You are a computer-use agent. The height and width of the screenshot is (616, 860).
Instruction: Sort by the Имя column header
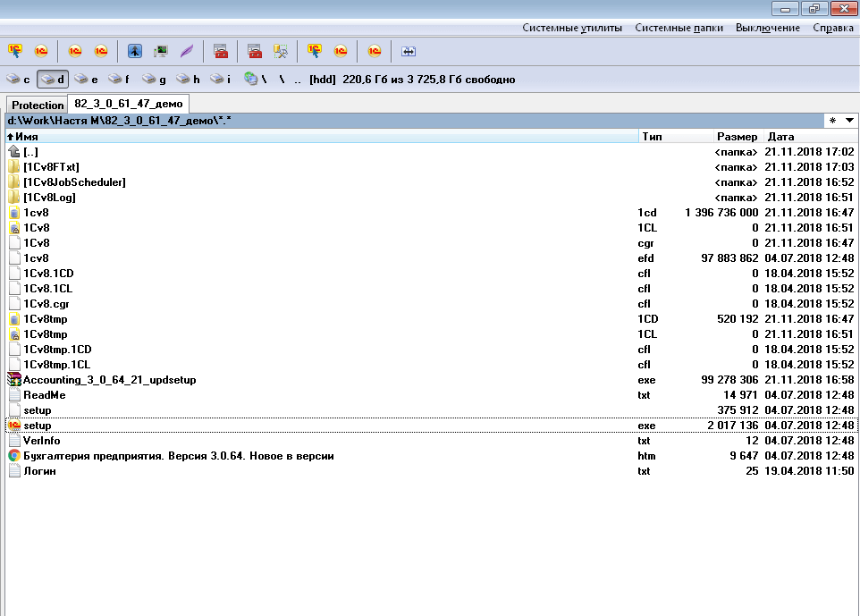coord(322,137)
